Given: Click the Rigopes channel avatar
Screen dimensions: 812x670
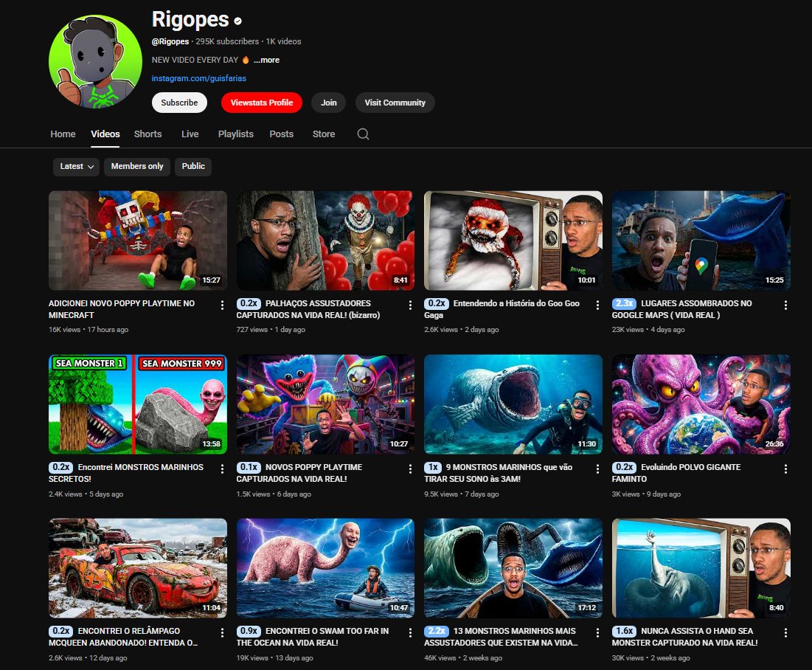Looking at the screenshot, I should point(95,61).
